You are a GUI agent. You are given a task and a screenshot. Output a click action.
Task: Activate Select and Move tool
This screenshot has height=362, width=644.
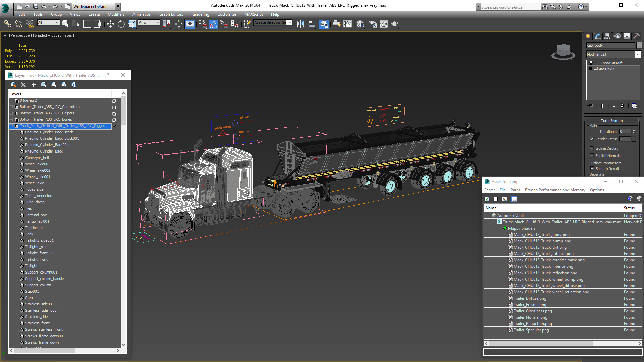[110, 24]
